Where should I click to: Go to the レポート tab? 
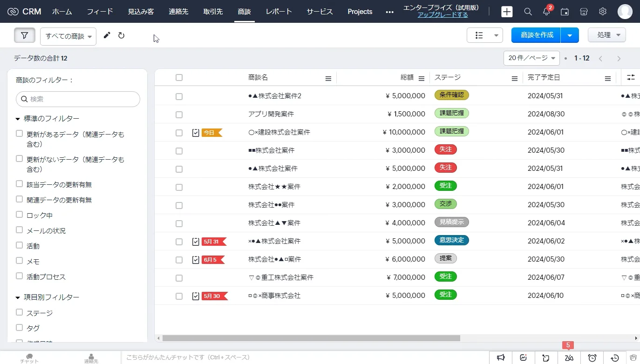tap(279, 12)
